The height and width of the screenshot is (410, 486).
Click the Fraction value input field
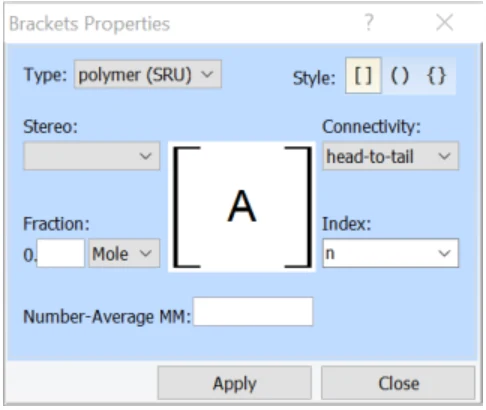61,253
